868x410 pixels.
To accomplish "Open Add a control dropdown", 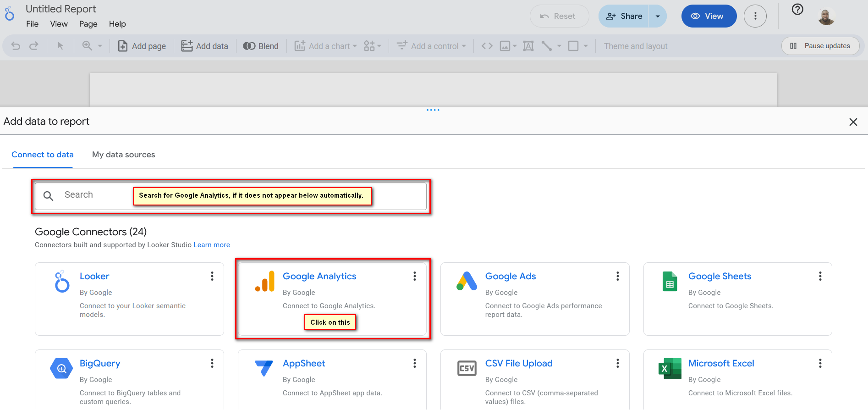I will (431, 46).
